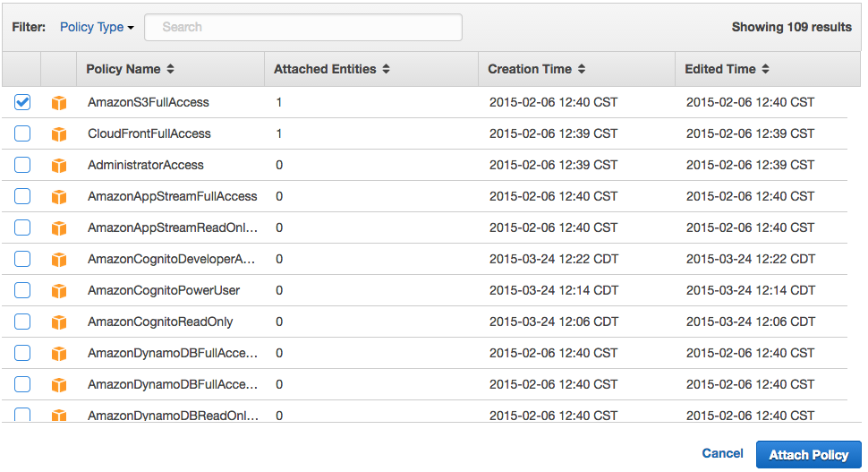Select the AmazonS3FullAccess policy name
This screenshot has height=472, width=868.
[x=149, y=102]
